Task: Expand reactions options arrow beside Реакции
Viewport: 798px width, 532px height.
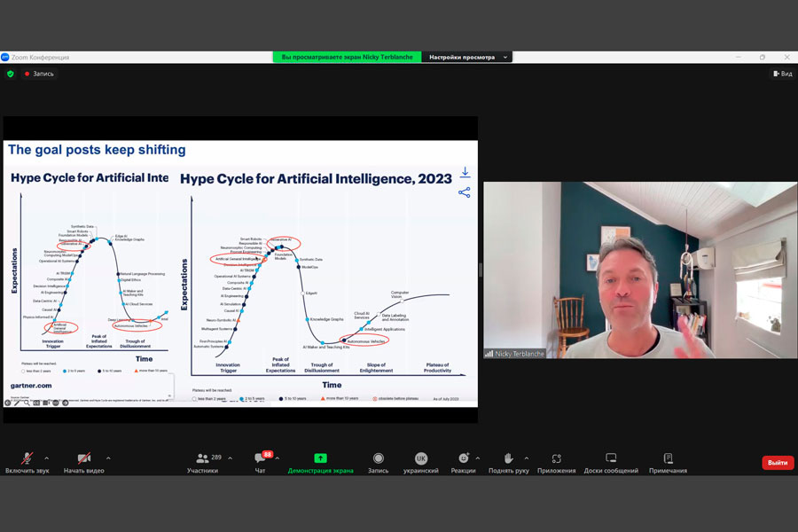Action: [x=478, y=458]
